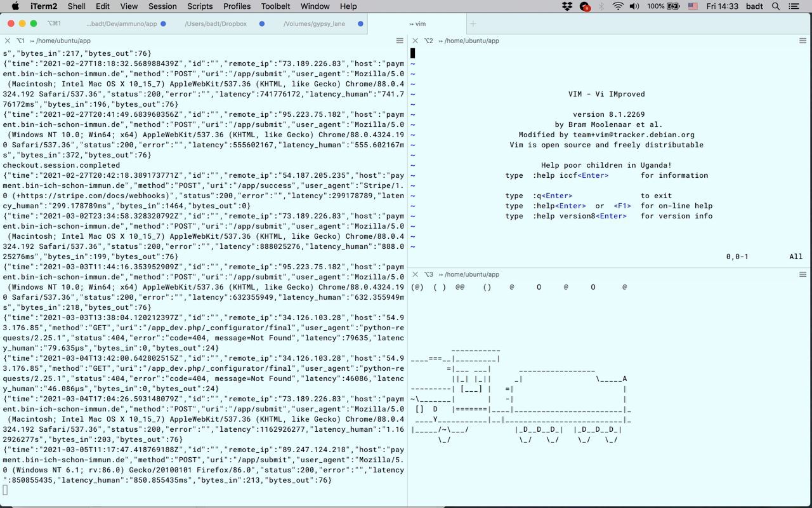Screen dimensions: 812x508
Task: Open the Window menu
Action: click(315, 6)
